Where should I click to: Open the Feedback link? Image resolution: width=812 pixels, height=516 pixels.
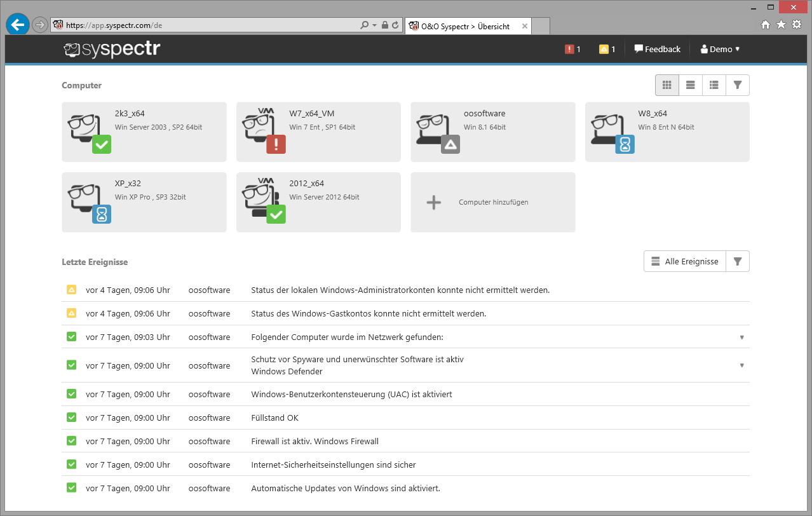click(657, 49)
